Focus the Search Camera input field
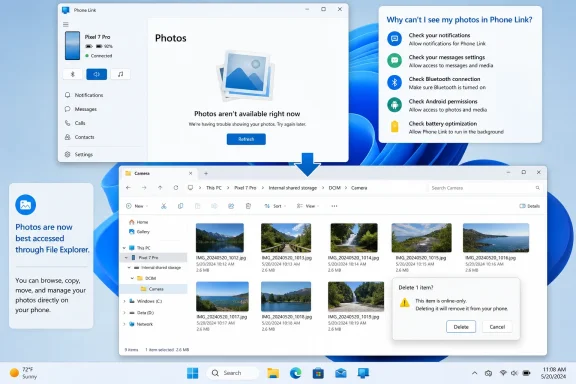576x384 pixels. (485, 188)
